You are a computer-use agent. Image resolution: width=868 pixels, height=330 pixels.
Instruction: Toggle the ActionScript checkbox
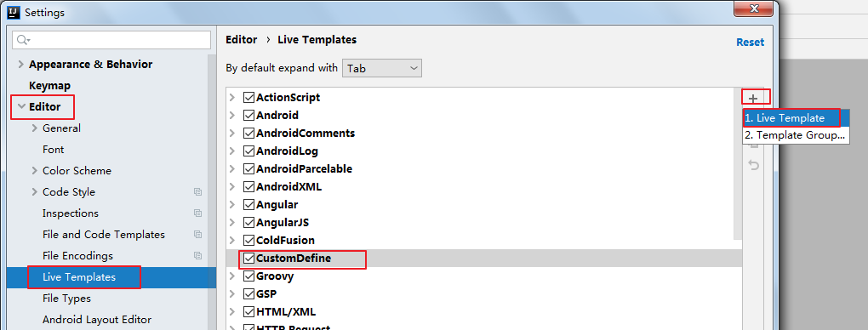[248, 98]
